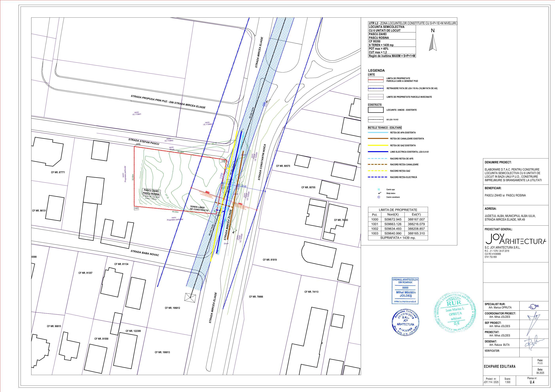Click the table cell 388165.310
Viewport: 555px width, 392px height.
[x=416, y=233]
